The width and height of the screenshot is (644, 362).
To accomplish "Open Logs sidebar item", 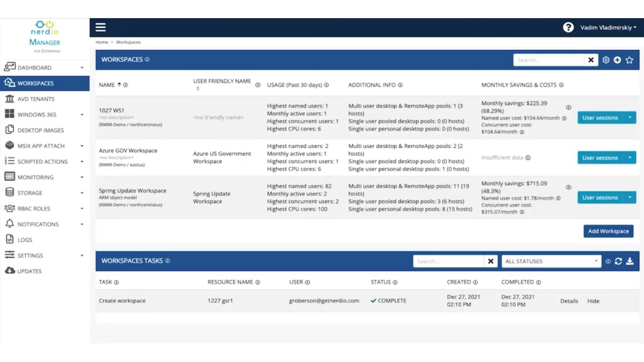I will point(45,240).
